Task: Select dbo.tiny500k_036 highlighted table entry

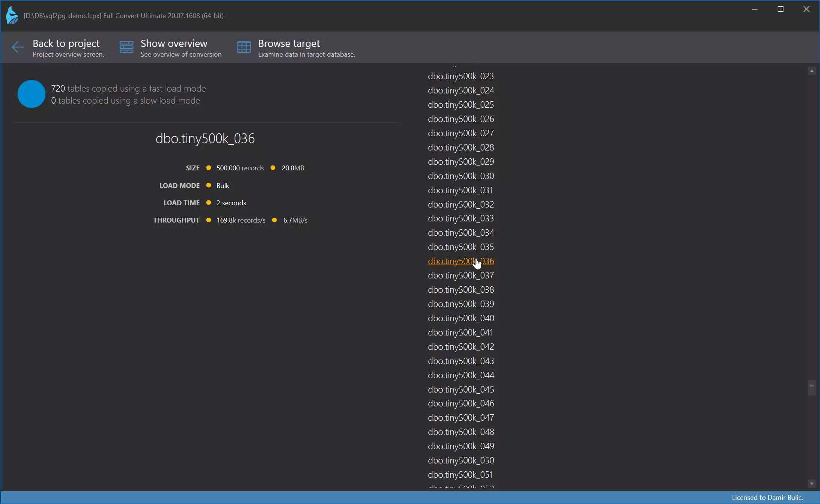Action: coord(461,261)
